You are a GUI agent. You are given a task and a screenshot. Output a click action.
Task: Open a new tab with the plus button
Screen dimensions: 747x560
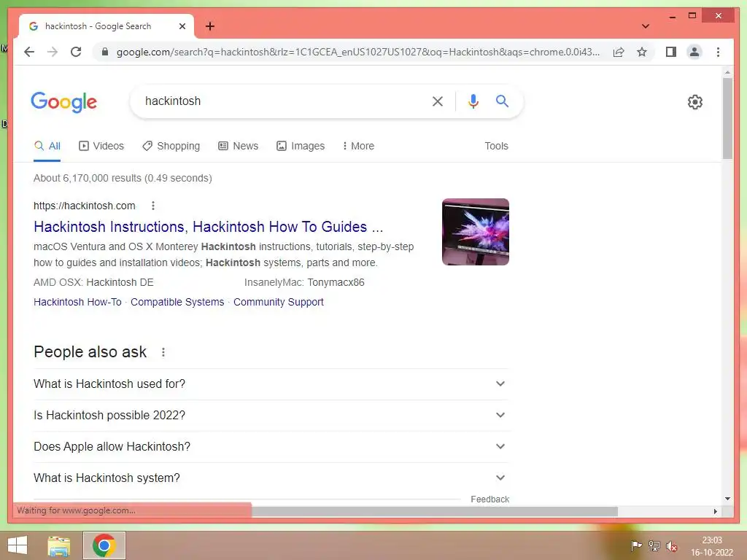(209, 26)
